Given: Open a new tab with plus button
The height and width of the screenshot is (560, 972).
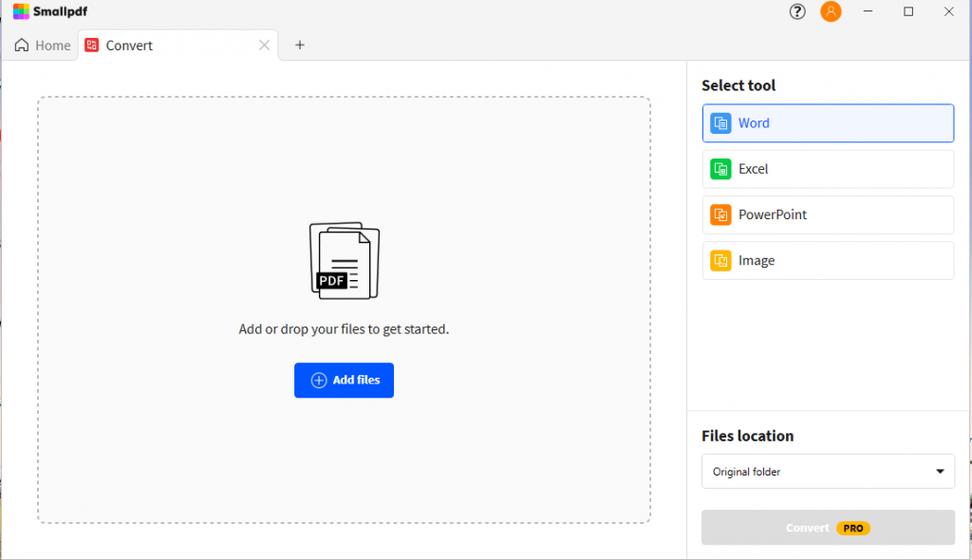Looking at the screenshot, I should 300,45.
